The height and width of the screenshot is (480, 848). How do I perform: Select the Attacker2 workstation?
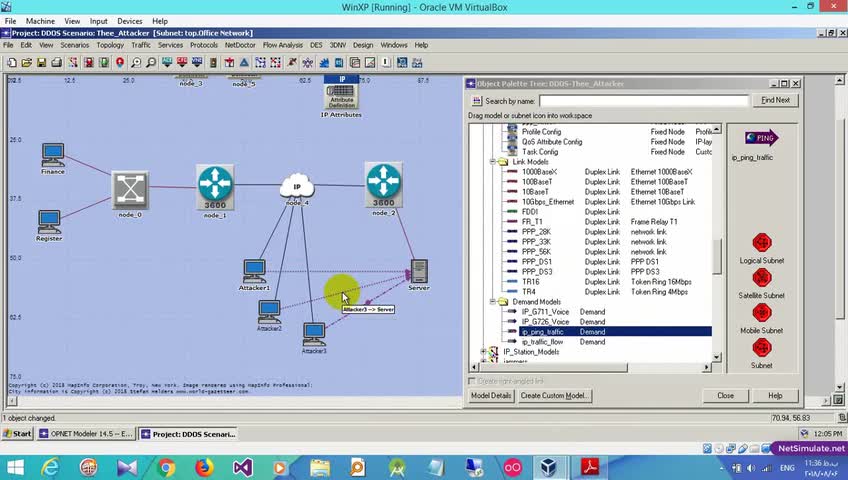click(269, 312)
